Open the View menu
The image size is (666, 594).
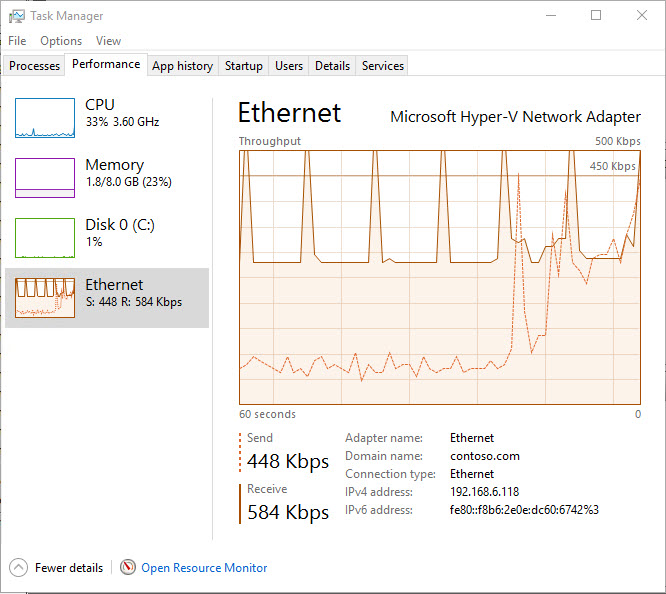tap(108, 41)
